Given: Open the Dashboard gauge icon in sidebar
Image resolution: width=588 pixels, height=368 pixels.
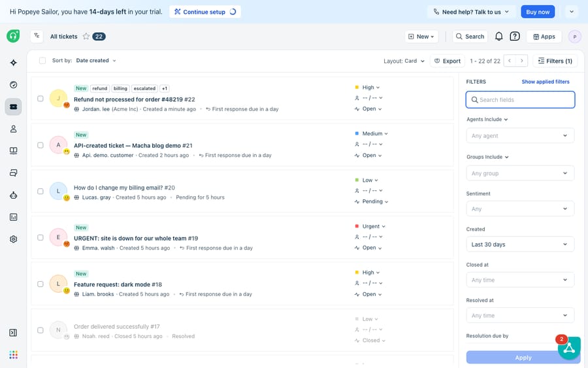Looking at the screenshot, I should [14, 85].
